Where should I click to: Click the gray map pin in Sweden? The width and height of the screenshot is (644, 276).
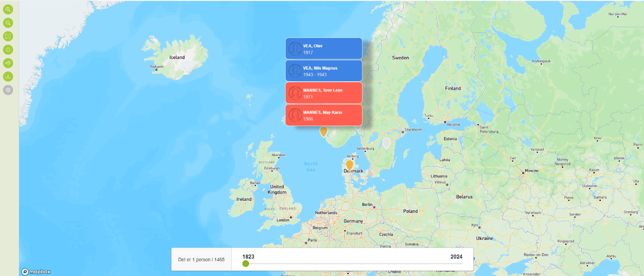pos(386,142)
